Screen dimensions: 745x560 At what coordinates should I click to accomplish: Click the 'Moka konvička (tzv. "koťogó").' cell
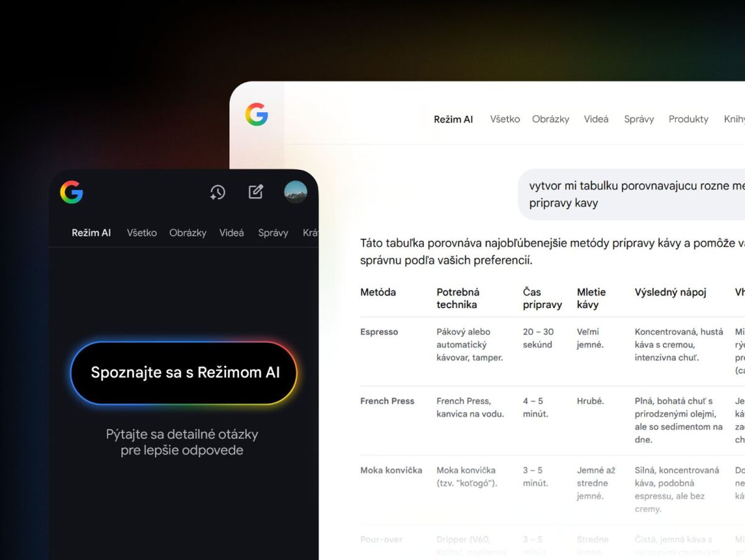coord(467,477)
